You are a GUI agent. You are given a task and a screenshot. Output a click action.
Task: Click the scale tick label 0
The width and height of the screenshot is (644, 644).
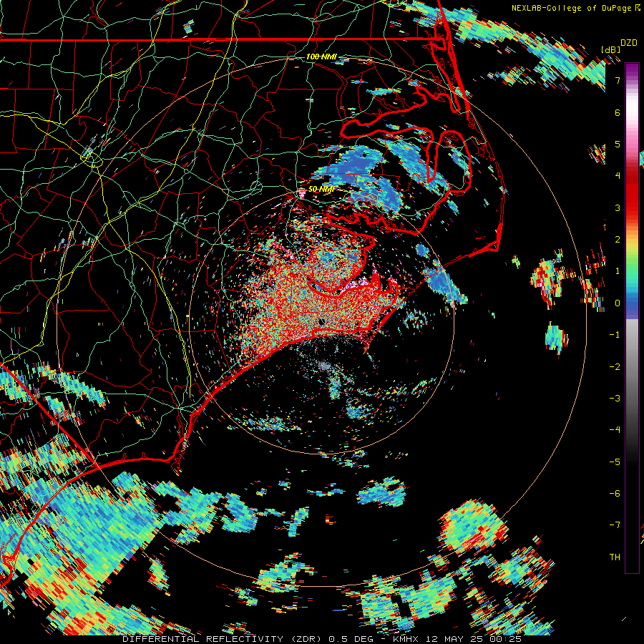pos(618,303)
